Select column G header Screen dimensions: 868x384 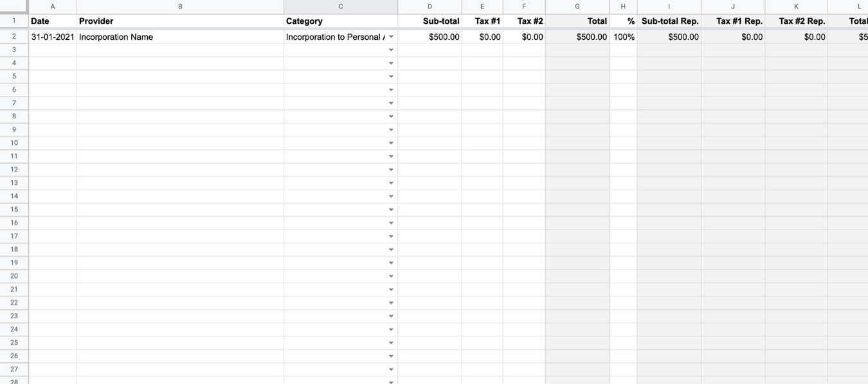point(577,6)
